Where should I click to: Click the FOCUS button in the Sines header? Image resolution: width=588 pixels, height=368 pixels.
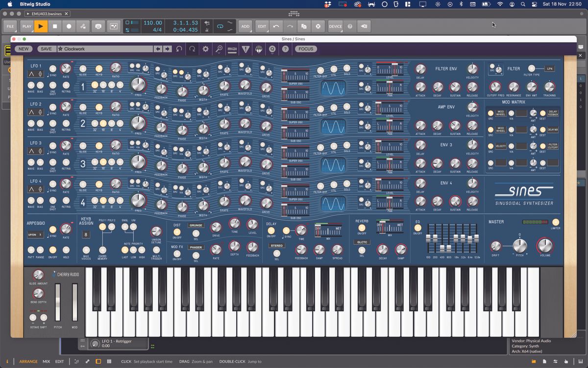[305, 49]
